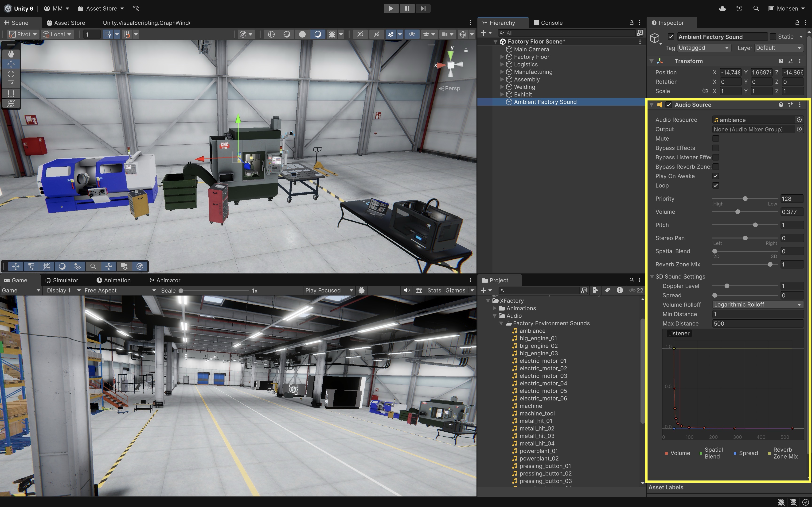Click the Step frame button

(x=423, y=8)
